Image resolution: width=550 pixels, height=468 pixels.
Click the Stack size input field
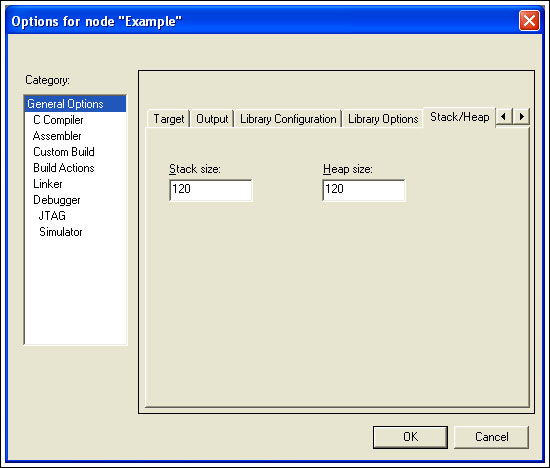coord(210,190)
